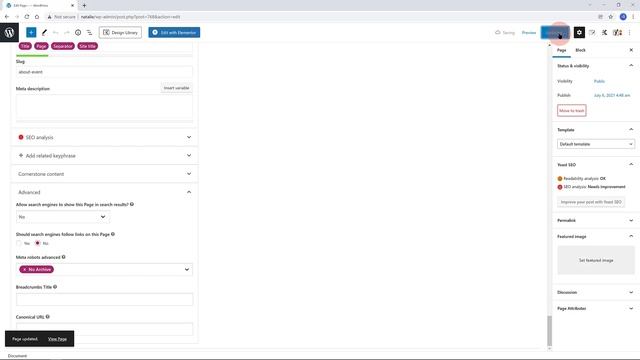
Task: Remove the No Archive tag via its x
Action: coord(24,269)
